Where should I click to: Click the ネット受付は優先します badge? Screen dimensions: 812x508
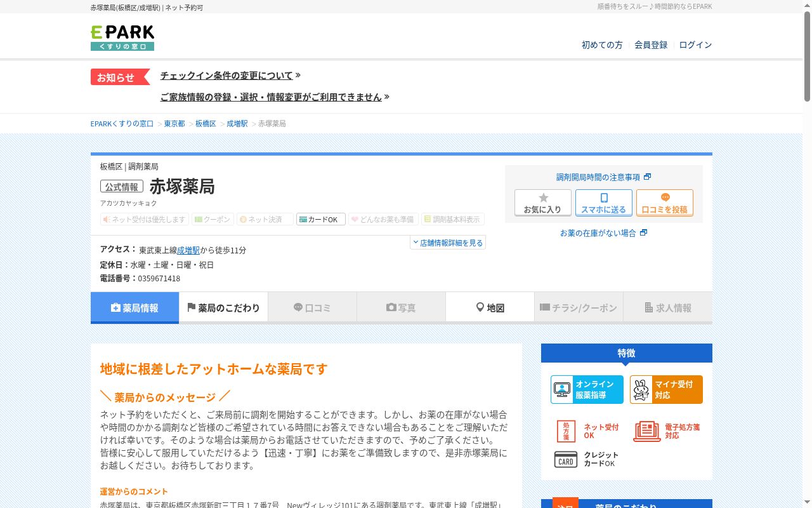145,219
